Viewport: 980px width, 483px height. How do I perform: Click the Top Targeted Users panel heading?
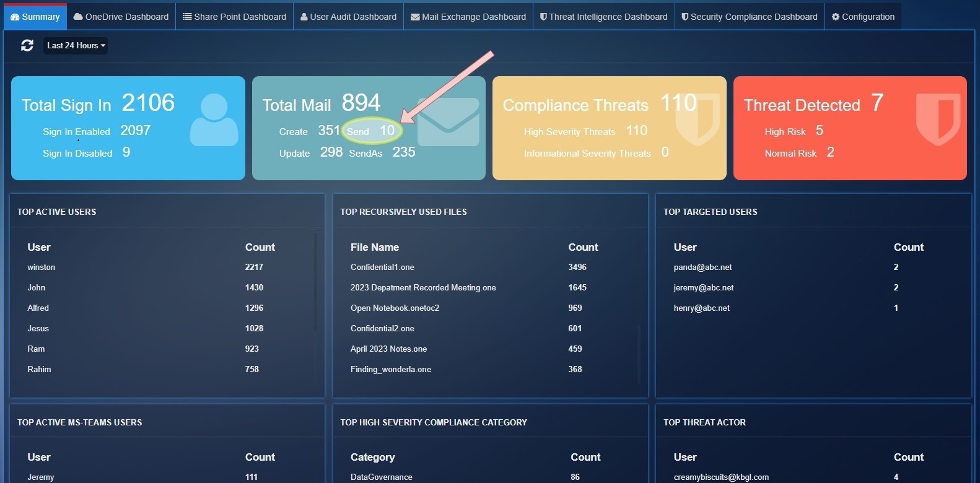711,212
